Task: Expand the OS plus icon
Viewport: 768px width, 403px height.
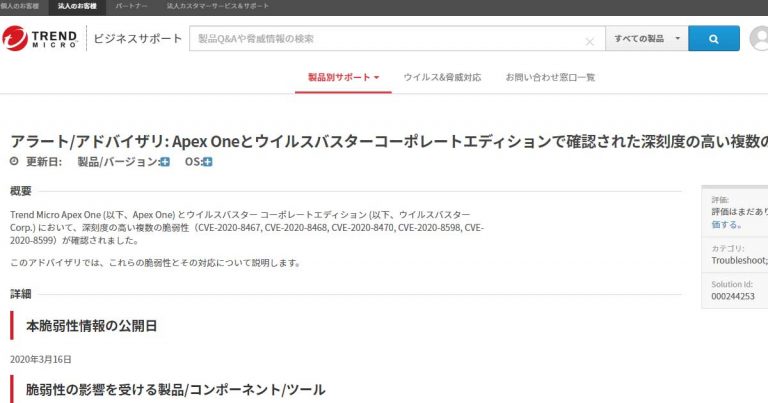Action: point(207,161)
